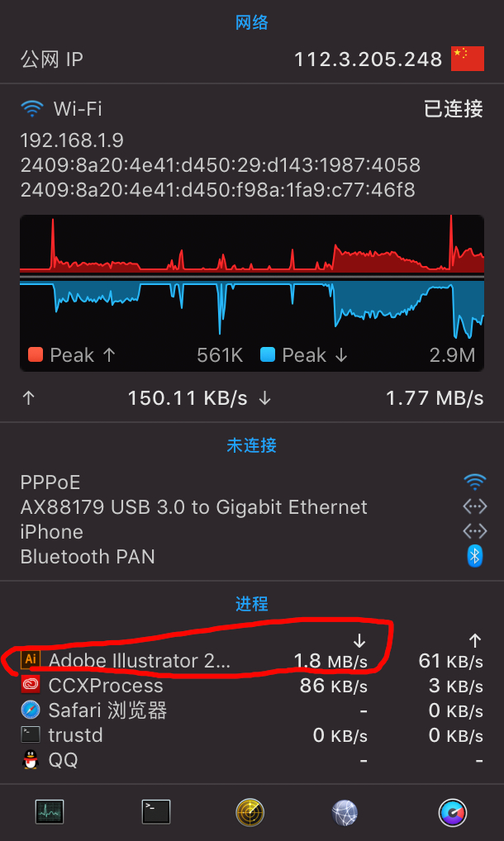Image resolution: width=504 pixels, height=841 pixels.
Task: Select the CCXProcess row
Action: tap(106, 685)
